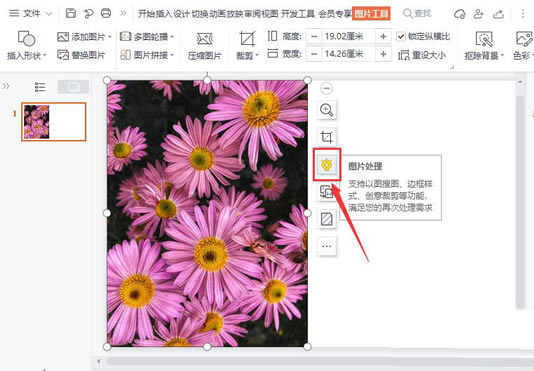Click the floating toolbar ellipsis more icon
Image resolution: width=534 pixels, height=371 pixels.
pos(327,246)
